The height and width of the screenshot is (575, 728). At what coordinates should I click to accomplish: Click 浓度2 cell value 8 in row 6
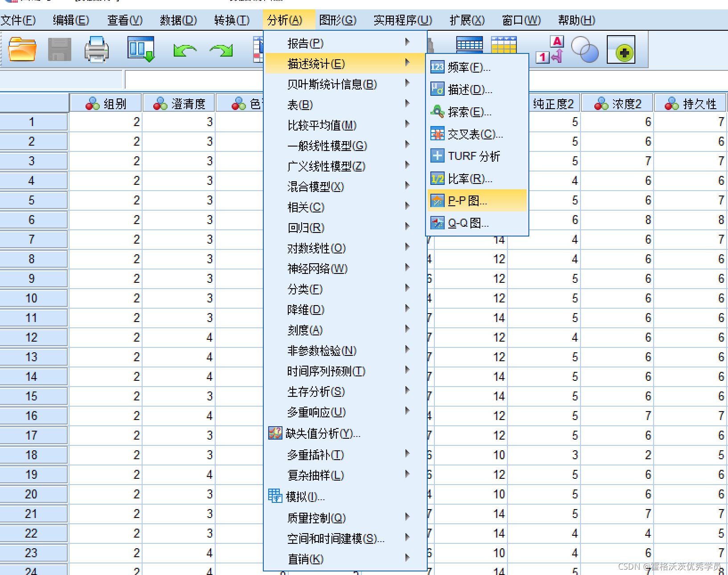(x=617, y=220)
